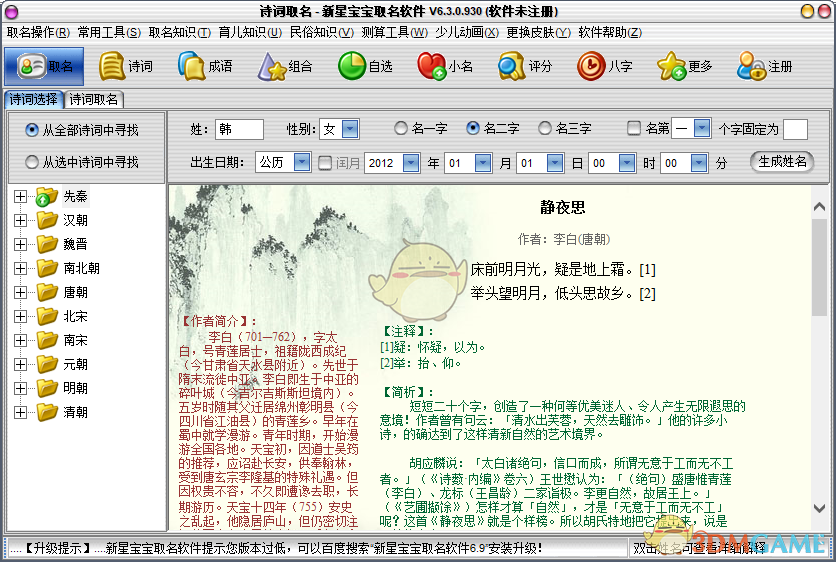Open the year 2012 dropdown

pyautogui.click(x=411, y=163)
